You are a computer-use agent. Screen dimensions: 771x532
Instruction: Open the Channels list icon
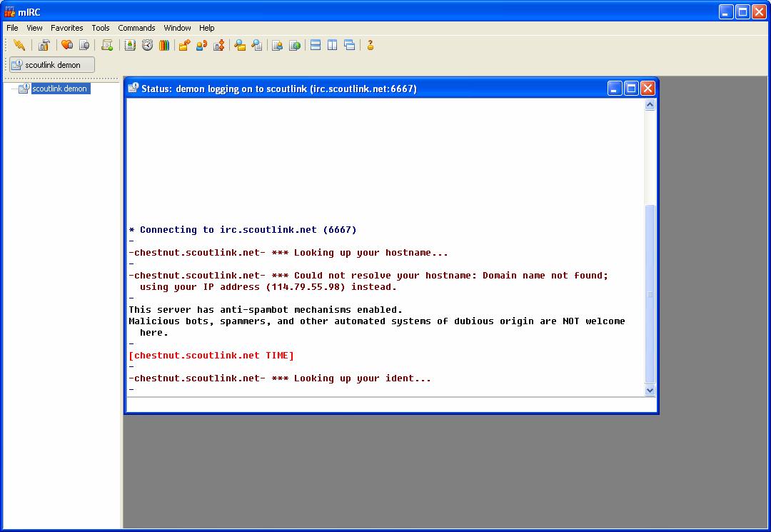84,45
